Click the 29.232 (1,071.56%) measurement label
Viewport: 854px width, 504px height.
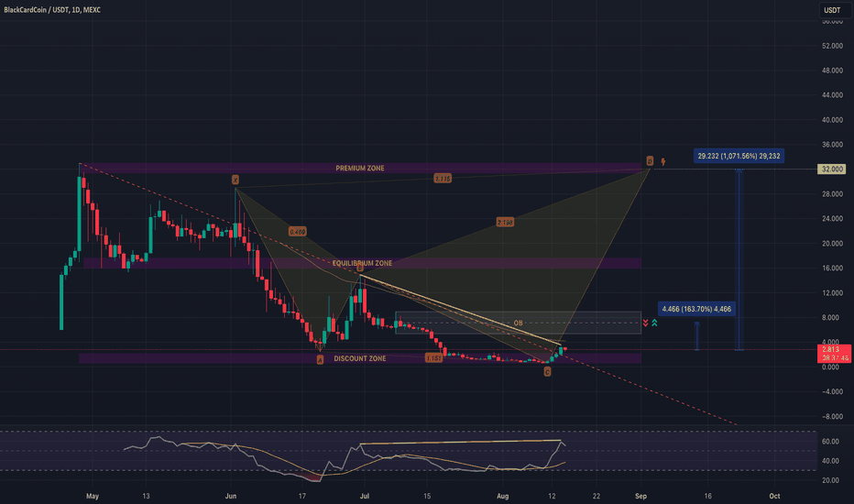(739, 156)
